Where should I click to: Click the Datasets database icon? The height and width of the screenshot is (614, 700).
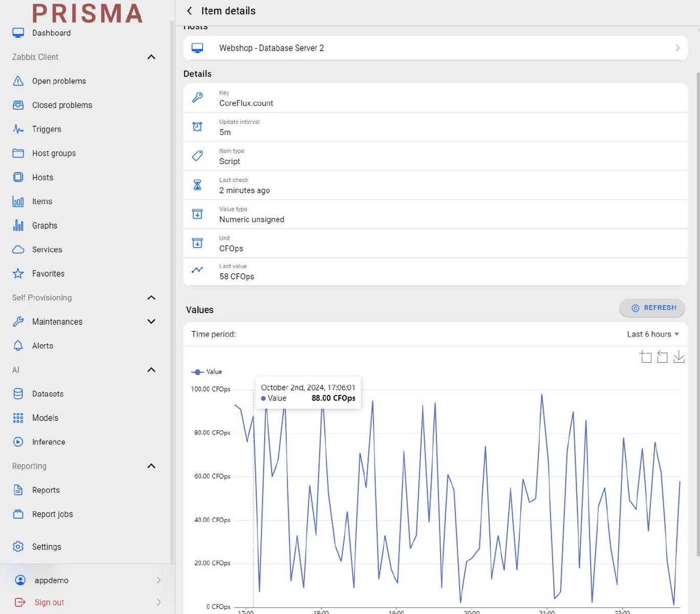click(18, 393)
